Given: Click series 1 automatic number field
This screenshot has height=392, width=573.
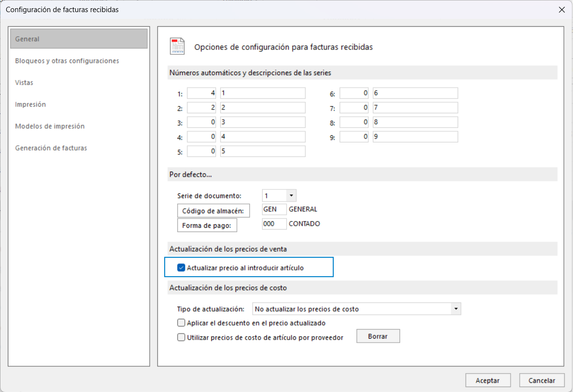Looking at the screenshot, I should [201, 93].
